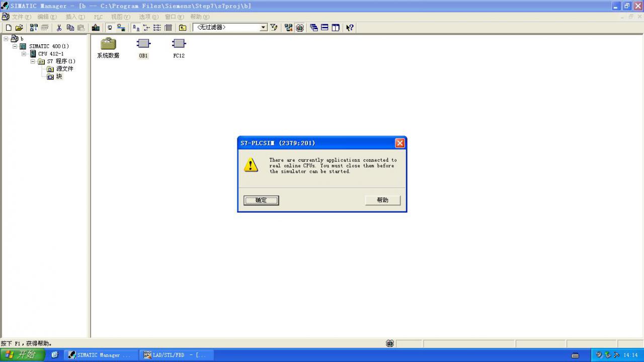Image resolution: width=644 pixels, height=362 pixels.
Task: Click the language bar keyboard icon
Action: [575, 355]
